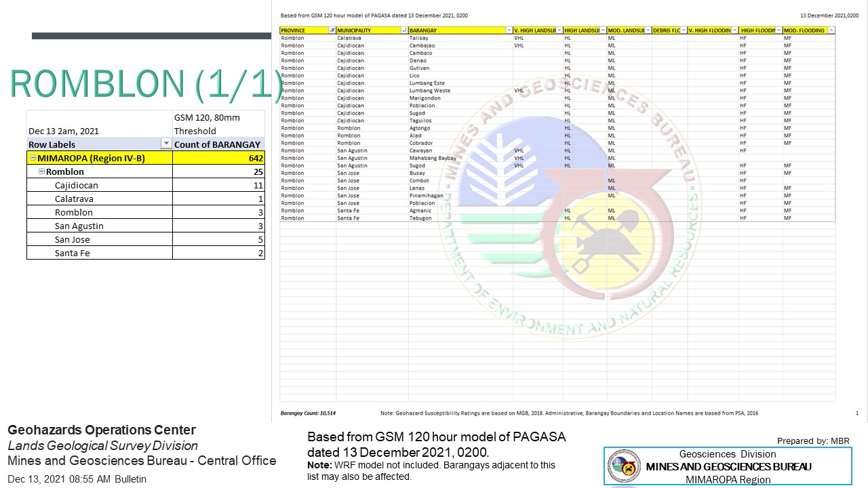Select the Talisay barangay cell
Viewport: 868px width, 488px height.
460,38
